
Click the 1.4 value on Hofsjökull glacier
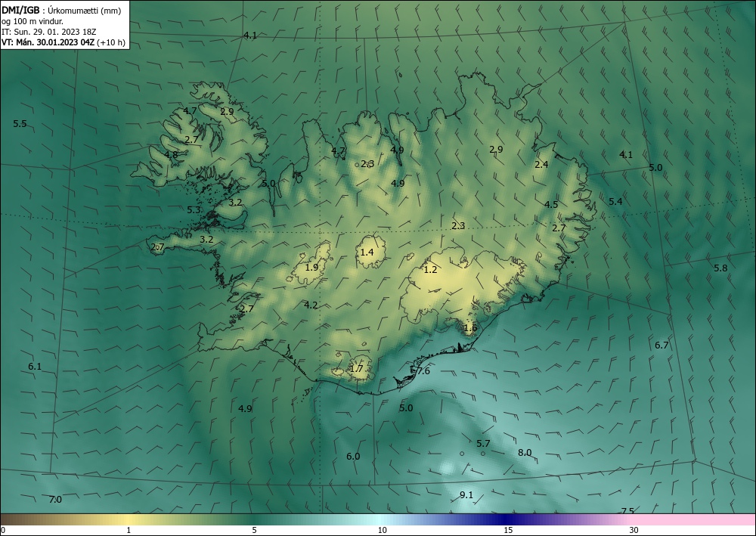(367, 252)
